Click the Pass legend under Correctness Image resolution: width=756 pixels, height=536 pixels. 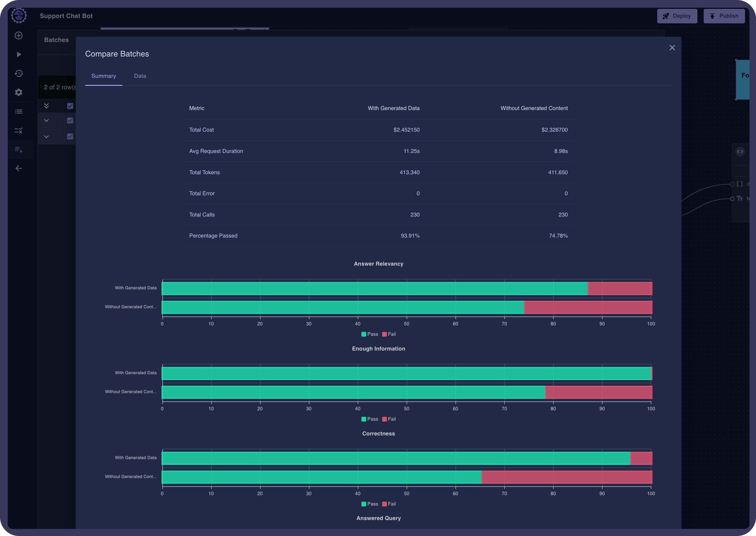click(370, 504)
